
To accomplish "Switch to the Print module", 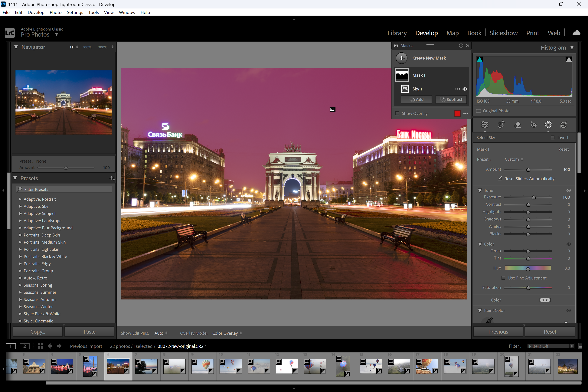I will [x=533, y=33].
